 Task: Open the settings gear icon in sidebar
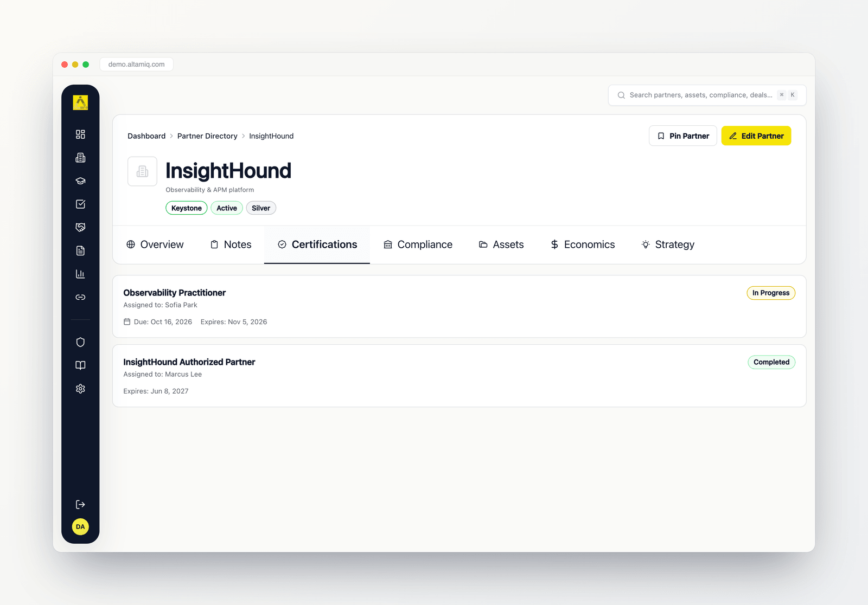[x=80, y=389]
